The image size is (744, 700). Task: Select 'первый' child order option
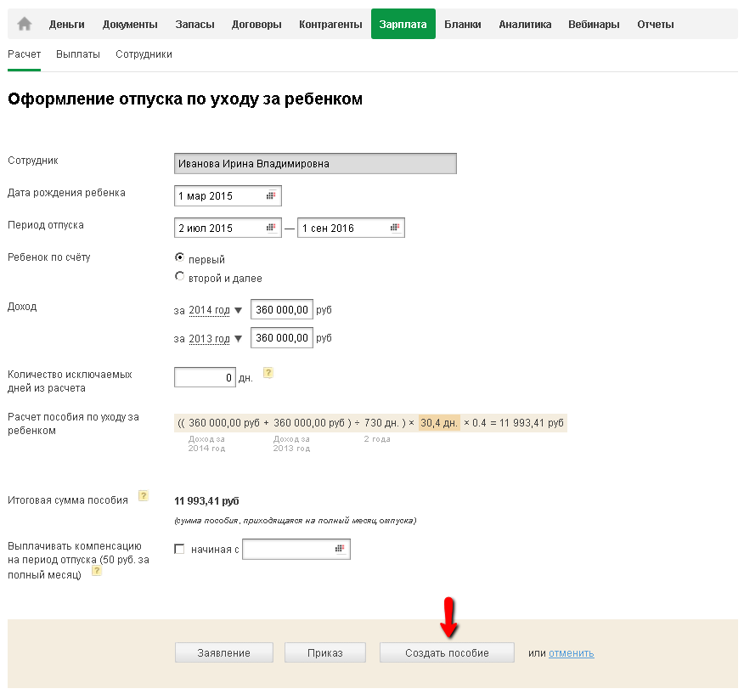coord(179,257)
